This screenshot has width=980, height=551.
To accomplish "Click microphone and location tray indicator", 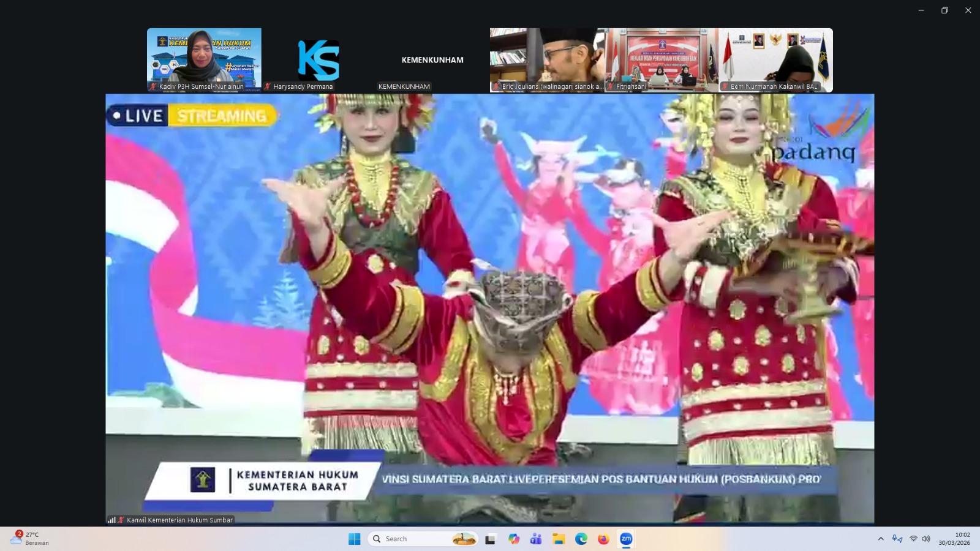I will 897,539.
